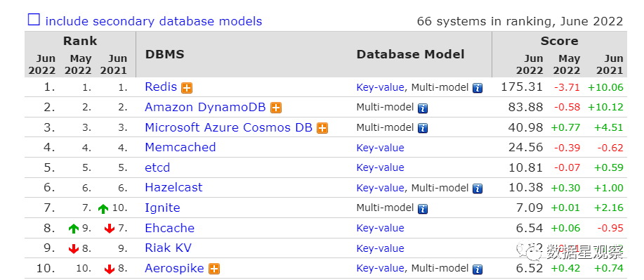
Task: Click the info icon in the Aerospike row
Action: [478, 269]
